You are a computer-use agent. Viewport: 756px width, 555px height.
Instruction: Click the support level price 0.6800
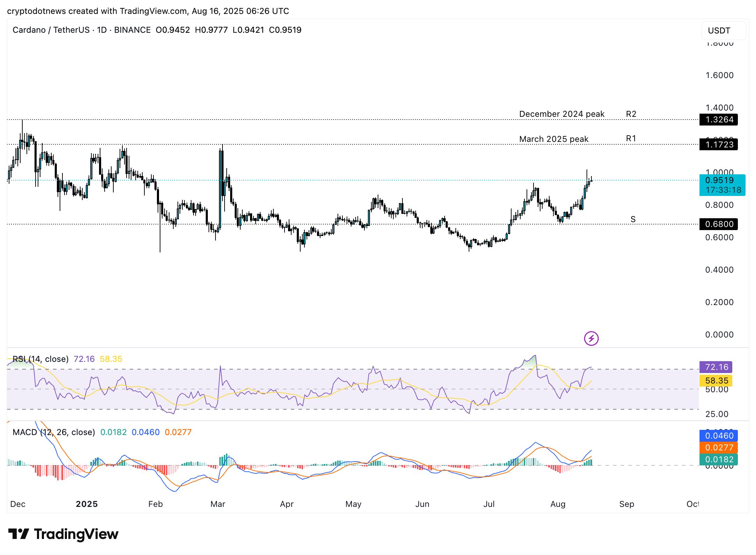pyautogui.click(x=720, y=224)
